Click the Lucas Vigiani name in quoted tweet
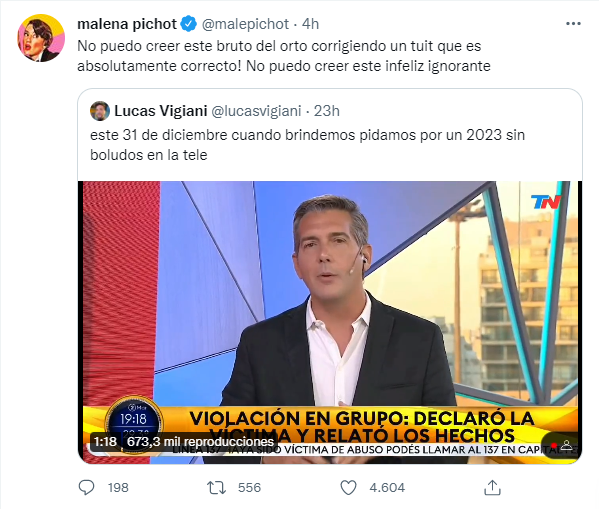 [x=160, y=111]
